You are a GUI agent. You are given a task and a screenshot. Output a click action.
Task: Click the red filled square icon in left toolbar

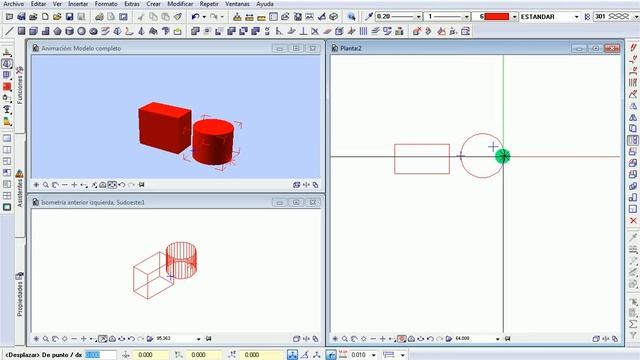point(7,87)
